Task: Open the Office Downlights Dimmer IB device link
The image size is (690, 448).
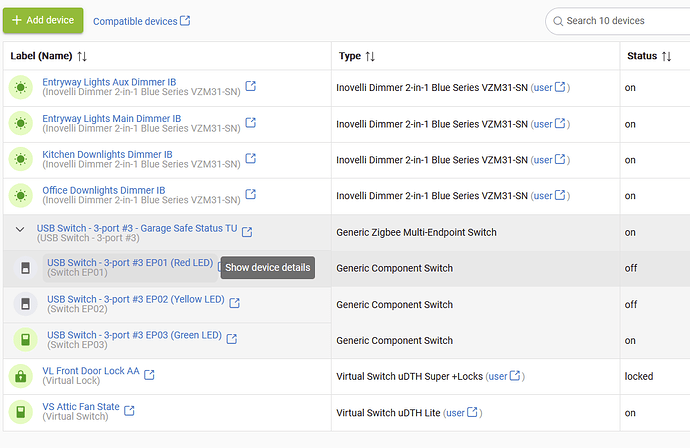Action: [104, 191]
